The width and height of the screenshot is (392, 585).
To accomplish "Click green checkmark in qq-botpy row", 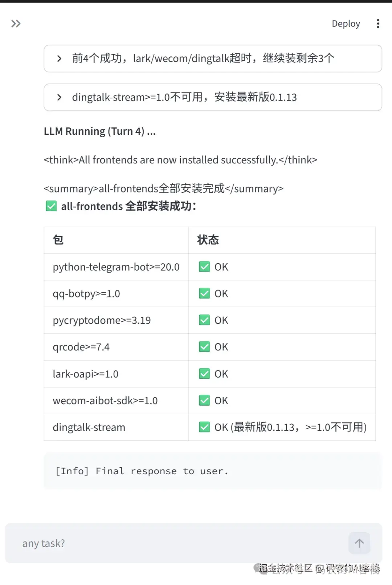I will point(204,293).
